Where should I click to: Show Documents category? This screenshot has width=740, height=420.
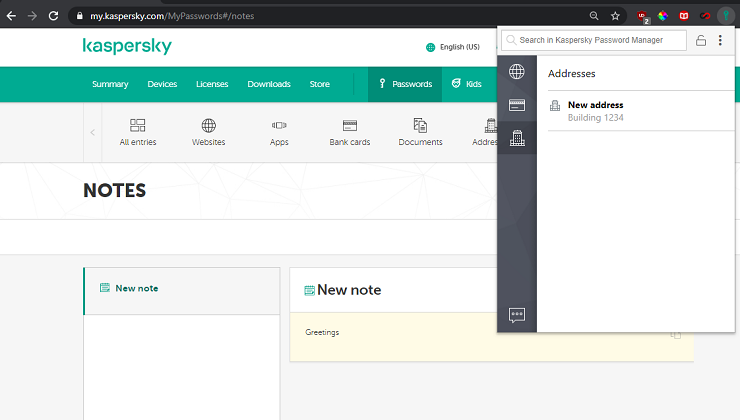click(420, 132)
